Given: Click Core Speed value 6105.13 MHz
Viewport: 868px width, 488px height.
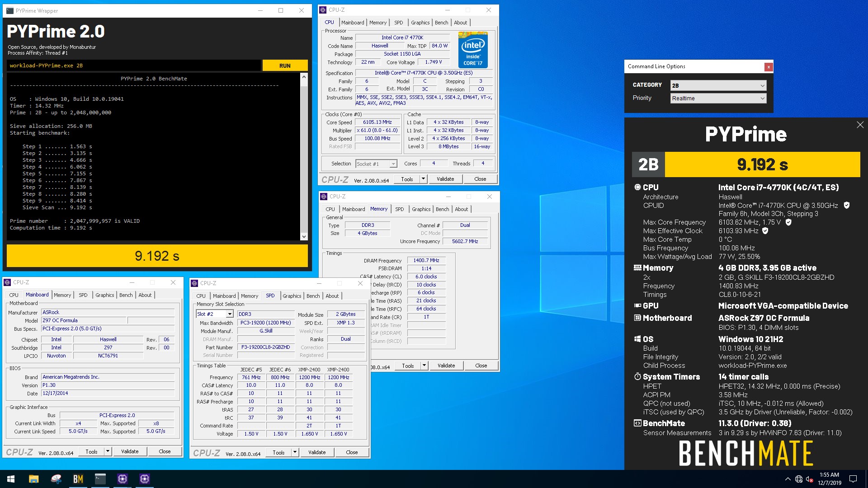Looking at the screenshot, I should (x=377, y=122).
